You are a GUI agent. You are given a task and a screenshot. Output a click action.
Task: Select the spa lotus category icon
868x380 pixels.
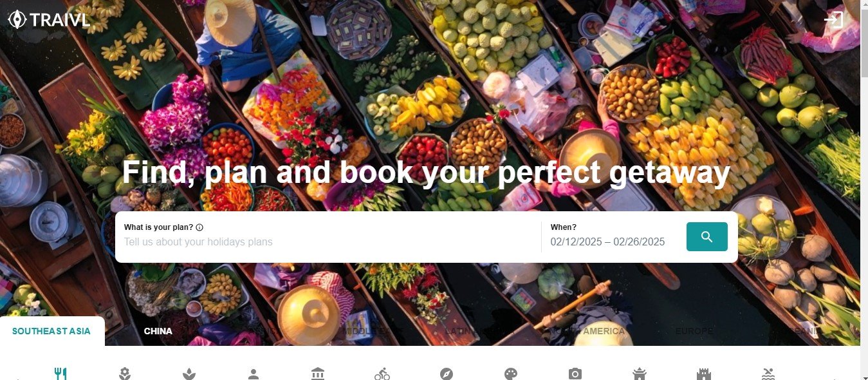189,374
